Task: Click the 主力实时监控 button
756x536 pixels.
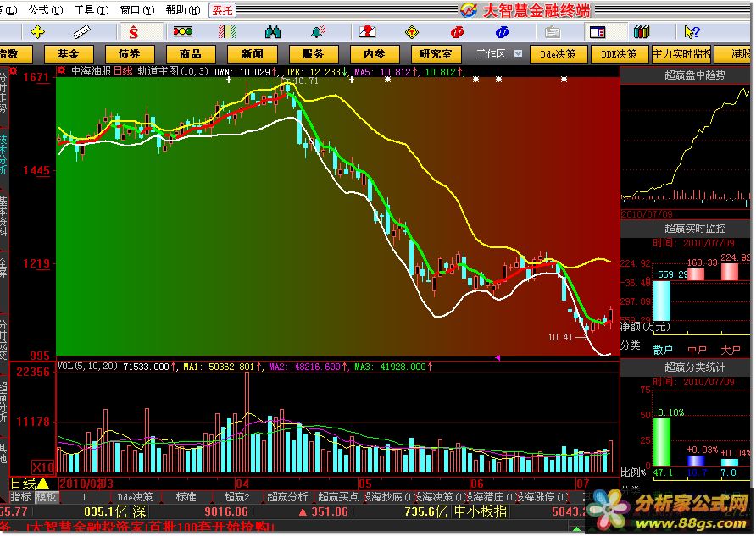Action: 681,54
